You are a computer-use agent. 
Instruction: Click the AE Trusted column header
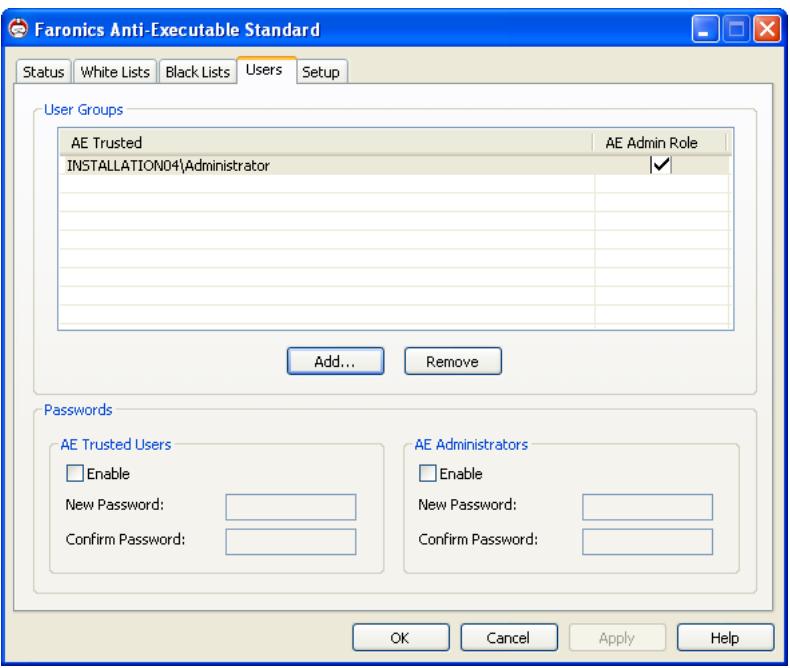325,143
